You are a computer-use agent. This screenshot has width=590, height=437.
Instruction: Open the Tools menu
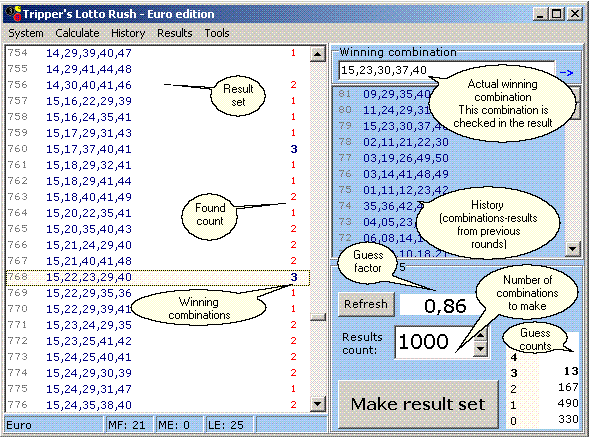(217, 33)
